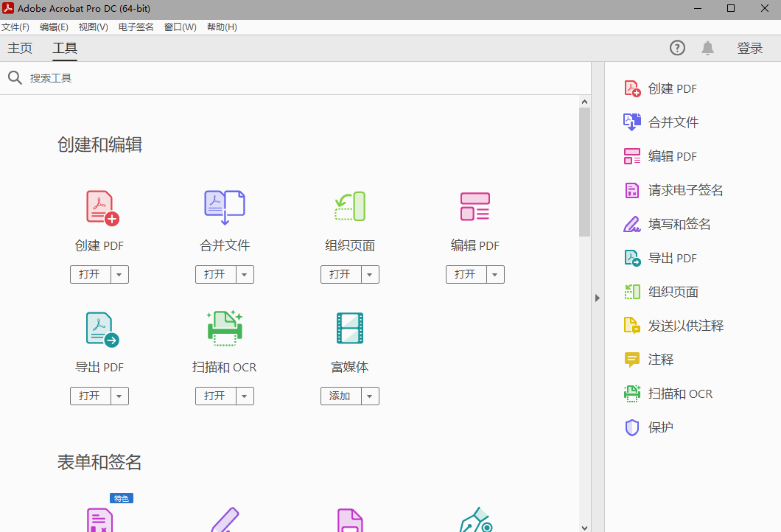Click the 保护 label in sidebar
This screenshot has width=781, height=532.
tap(660, 427)
